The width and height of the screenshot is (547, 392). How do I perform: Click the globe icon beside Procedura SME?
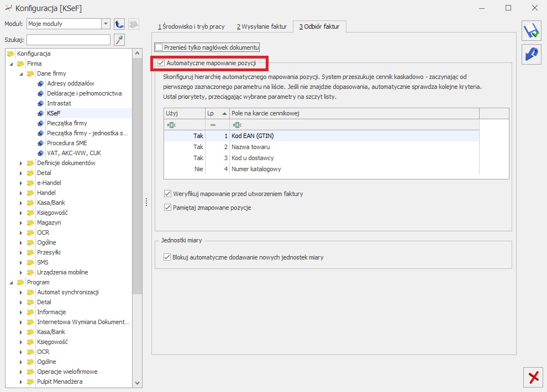(41, 143)
